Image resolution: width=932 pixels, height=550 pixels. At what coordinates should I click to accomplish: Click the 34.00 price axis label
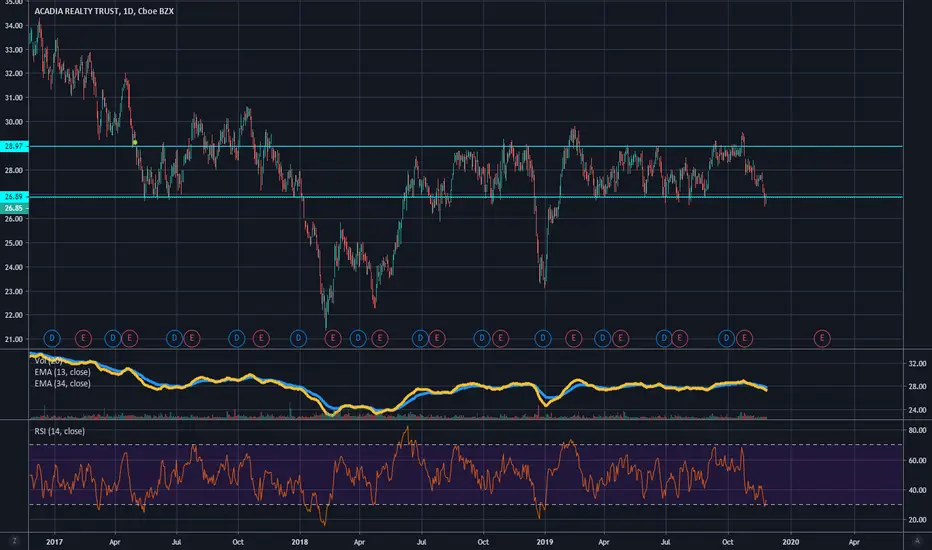coord(14,26)
